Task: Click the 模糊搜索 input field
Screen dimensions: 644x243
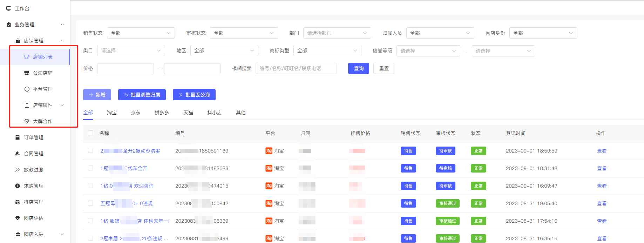Action: point(296,68)
